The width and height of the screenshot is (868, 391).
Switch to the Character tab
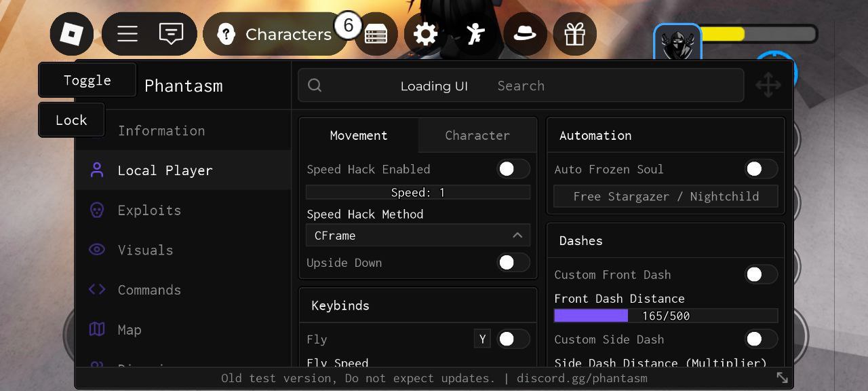[x=477, y=135]
